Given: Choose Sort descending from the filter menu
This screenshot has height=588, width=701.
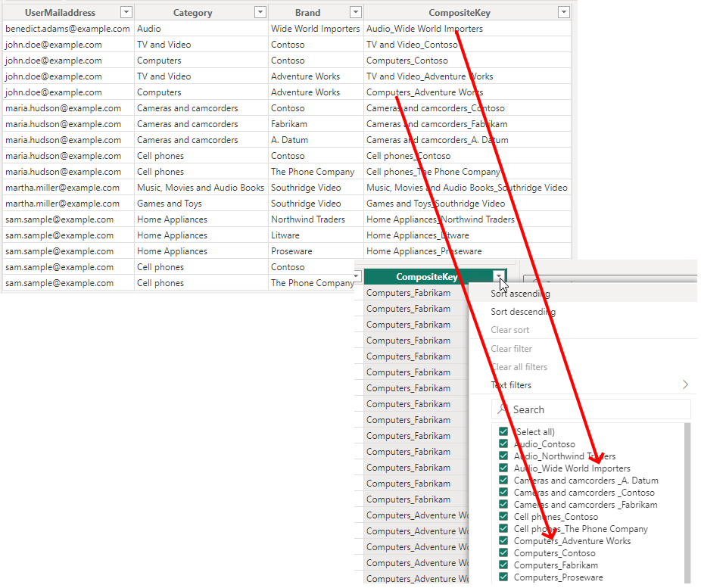Looking at the screenshot, I should click(523, 312).
